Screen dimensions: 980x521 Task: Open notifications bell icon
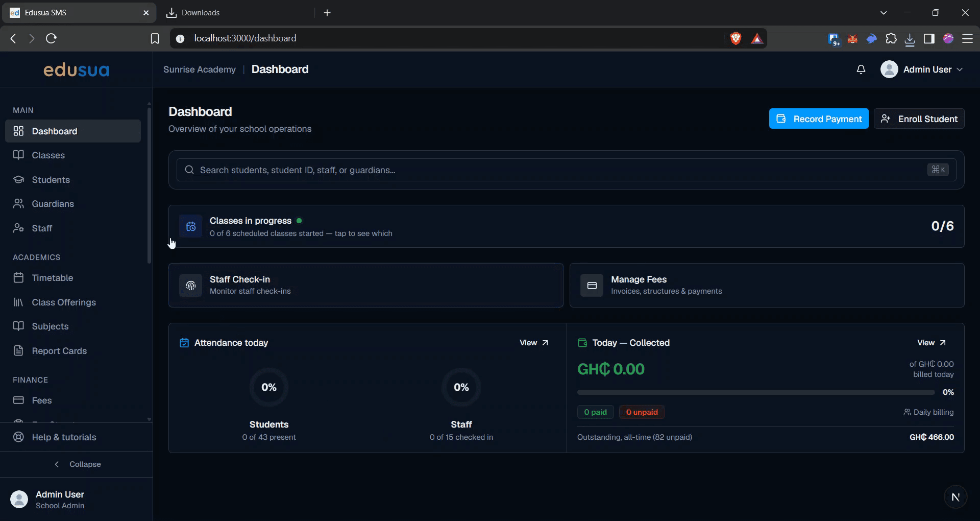click(861, 69)
